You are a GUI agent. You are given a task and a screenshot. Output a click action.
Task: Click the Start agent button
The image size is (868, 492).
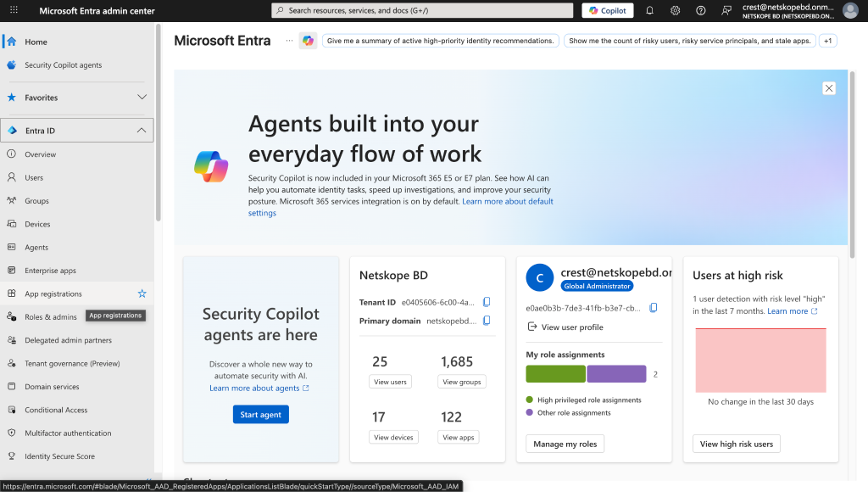tap(261, 415)
